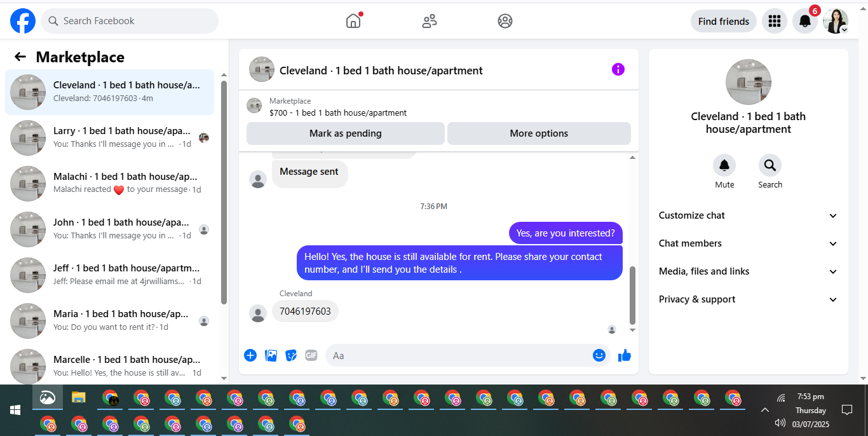
Task: Open Jeff's conversation in the list
Action: tap(110, 275)
